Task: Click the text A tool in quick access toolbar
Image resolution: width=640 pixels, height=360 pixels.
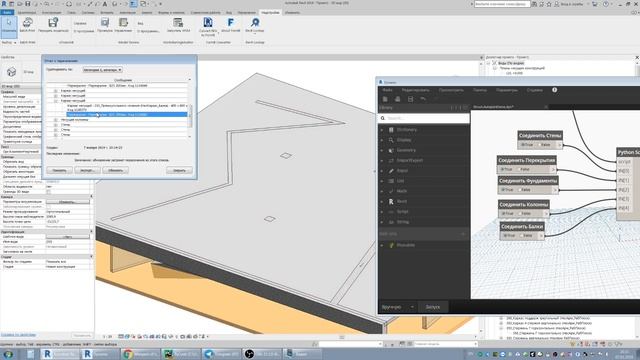Action: point(105,4)
